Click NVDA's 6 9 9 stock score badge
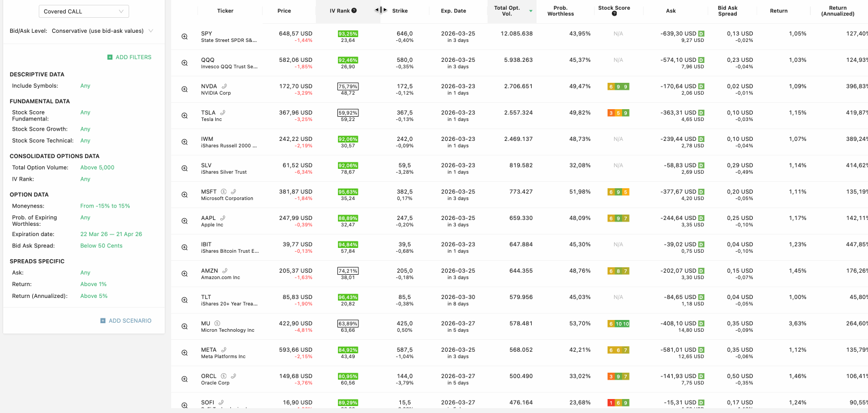The width and height of the screenshot is (868, 413). 618,87
